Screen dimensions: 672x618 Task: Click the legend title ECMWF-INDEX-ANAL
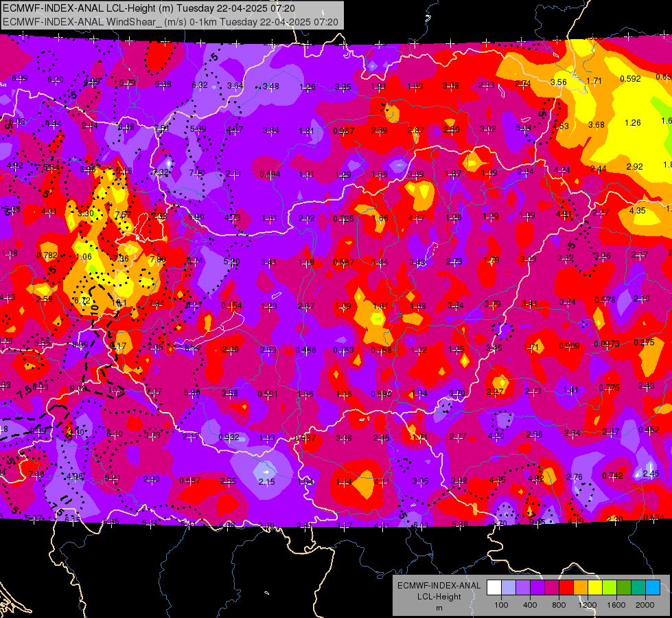(439, 586)
